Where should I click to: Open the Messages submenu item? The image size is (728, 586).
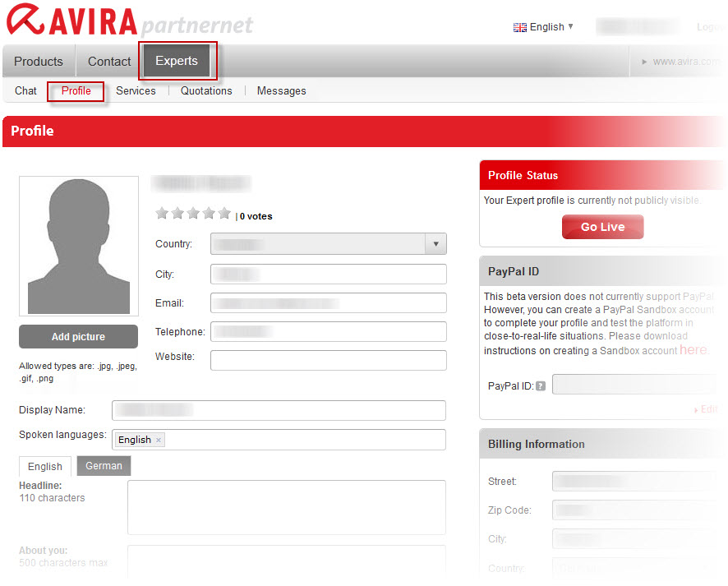pos(281,91)
